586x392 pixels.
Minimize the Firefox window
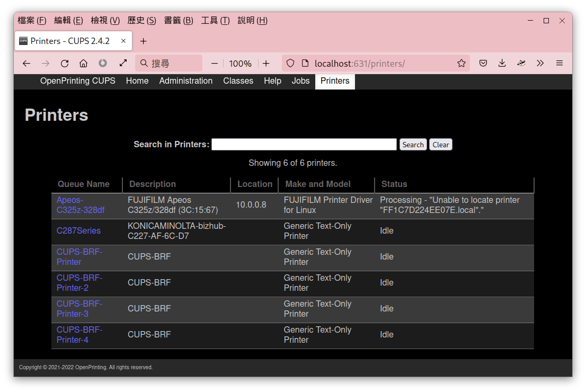(530, 21)
